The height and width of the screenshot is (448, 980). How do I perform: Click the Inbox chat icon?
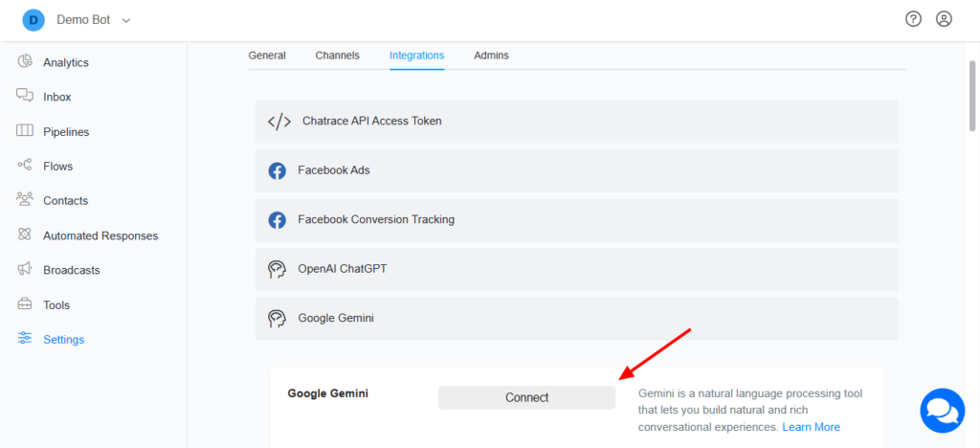pos(26,97)
